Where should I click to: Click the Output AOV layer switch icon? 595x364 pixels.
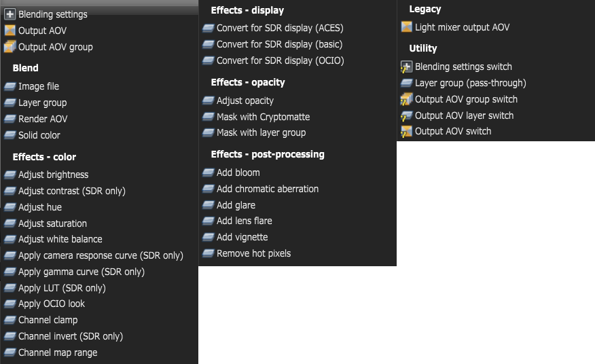406,115
